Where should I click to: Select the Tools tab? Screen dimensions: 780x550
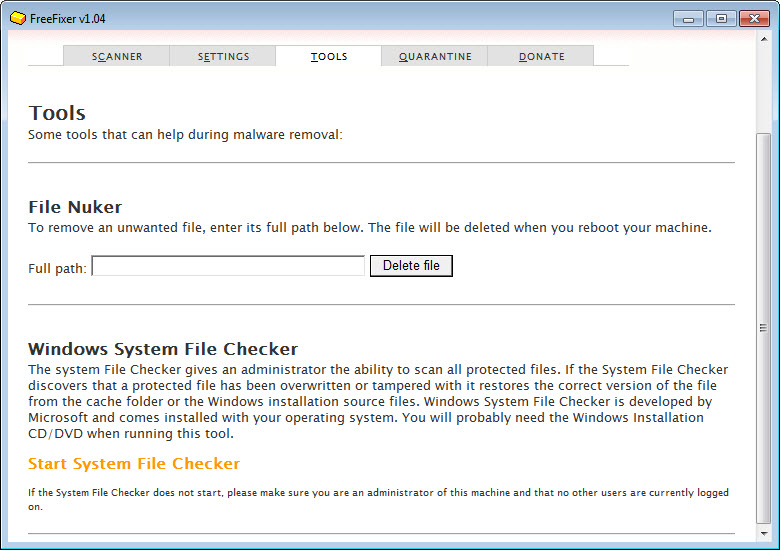point(328,56)
